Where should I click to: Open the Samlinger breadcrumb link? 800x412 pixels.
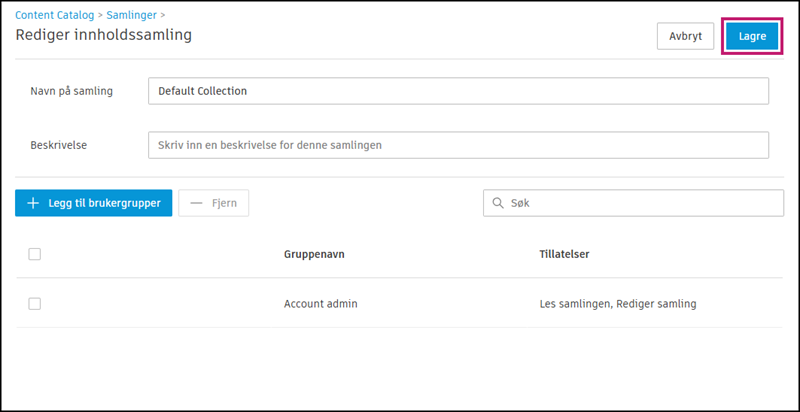click(132, 15)
